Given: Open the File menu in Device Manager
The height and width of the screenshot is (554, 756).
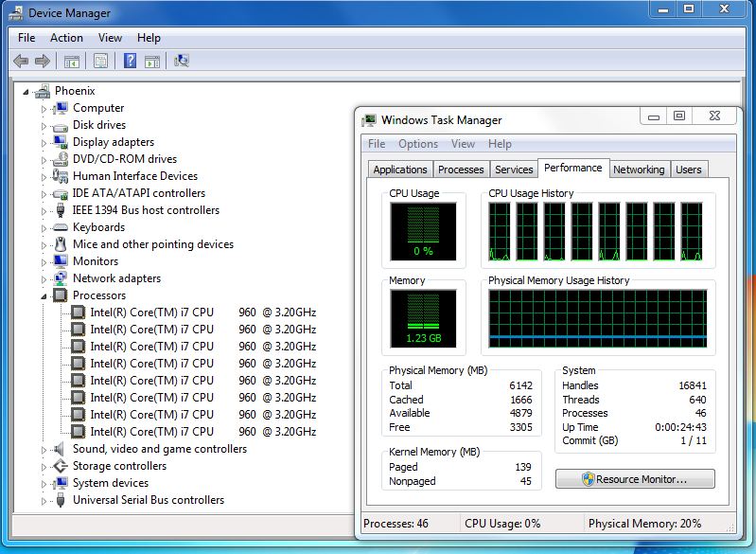Looking at the screenshot, I should tap(26, 38).
